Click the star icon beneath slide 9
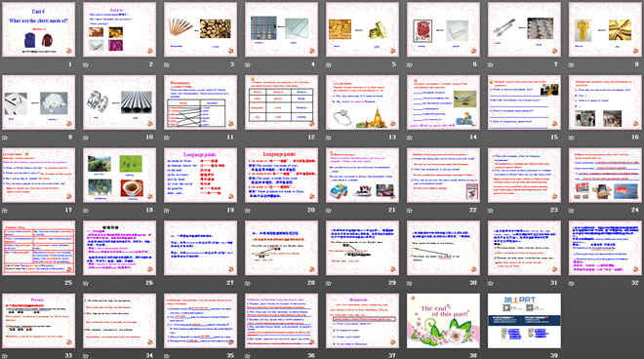 point(5,138)
